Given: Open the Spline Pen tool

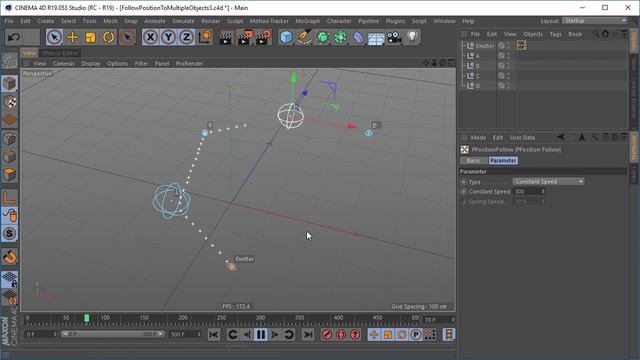Looking at the screenshot, I should [304, 37].
